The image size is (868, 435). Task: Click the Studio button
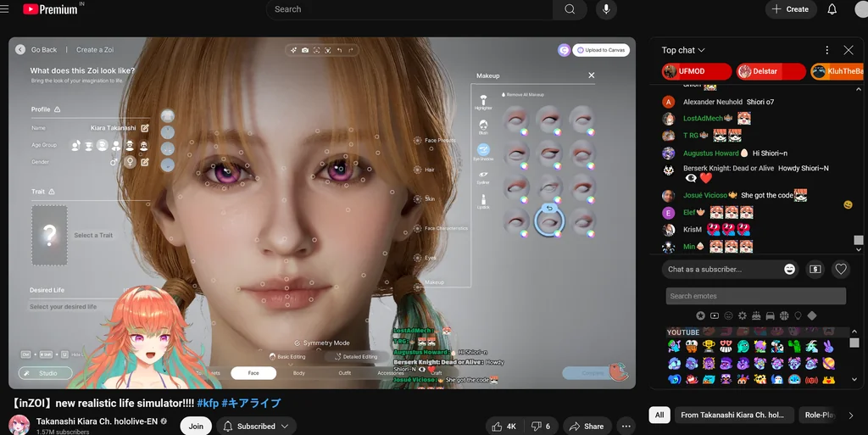(46, 373)
